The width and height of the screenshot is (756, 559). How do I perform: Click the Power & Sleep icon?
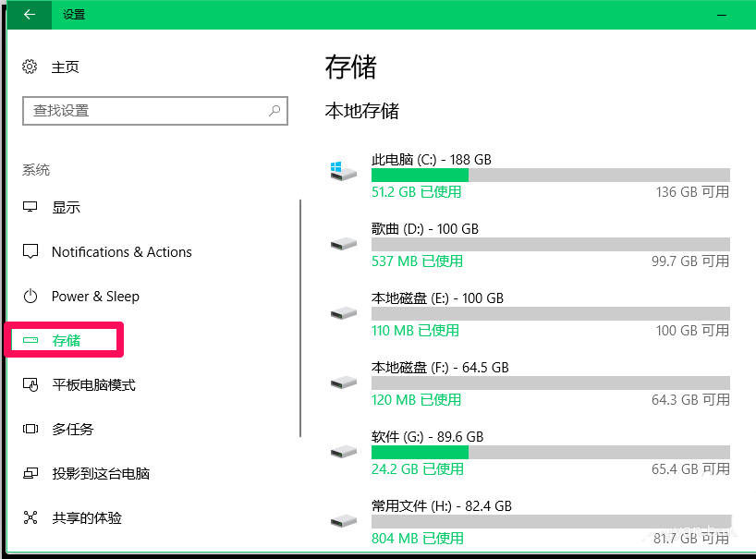pyautogui.click(x=30, y=297)
